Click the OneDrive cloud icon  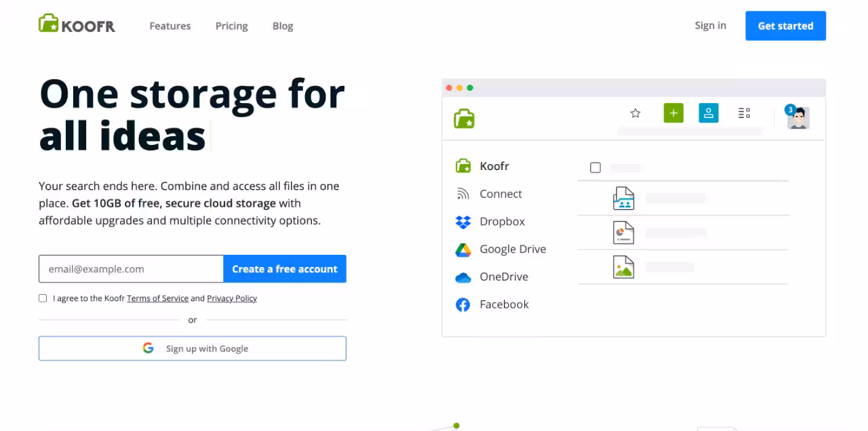(x=463, y=277)
